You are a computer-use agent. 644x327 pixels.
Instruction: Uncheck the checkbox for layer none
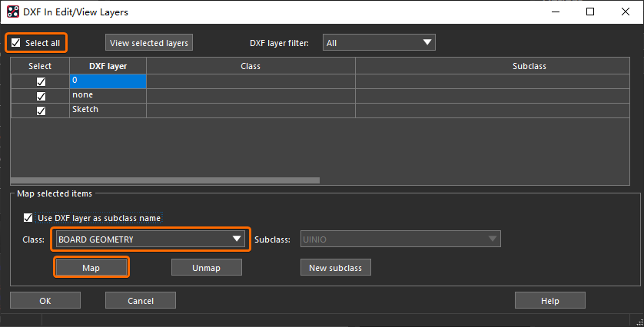click(x=41, y=96)
